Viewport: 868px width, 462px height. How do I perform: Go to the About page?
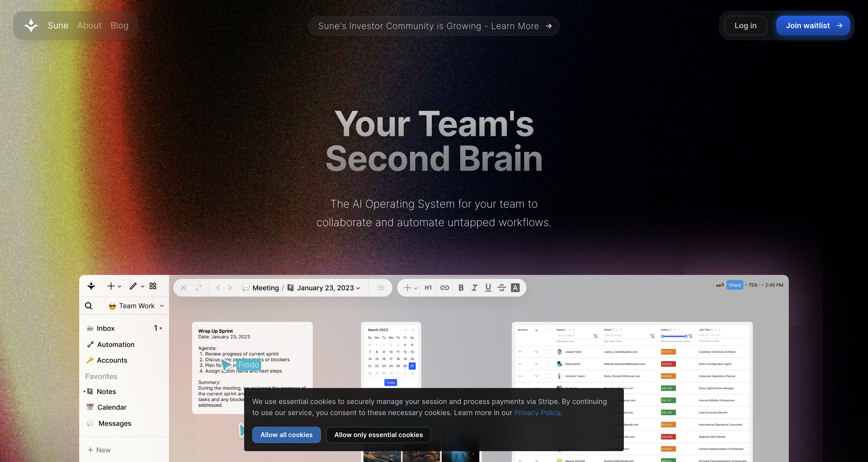(x=89, y=25)
